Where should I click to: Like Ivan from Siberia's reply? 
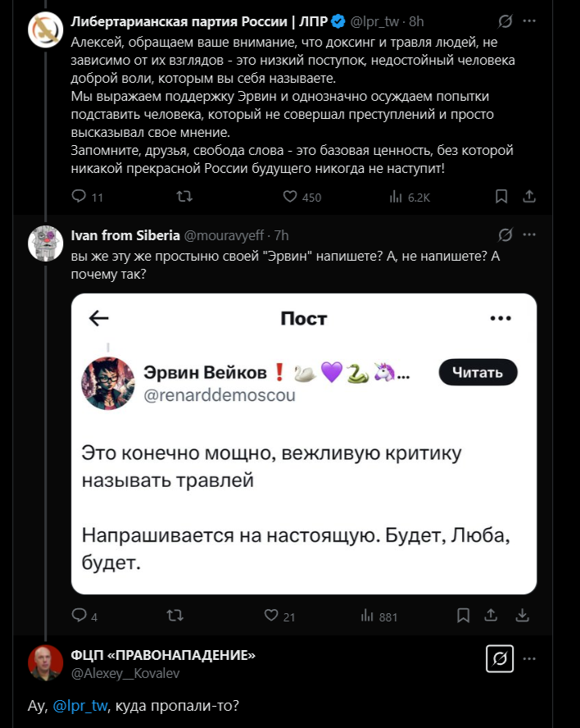coord(272,616)
